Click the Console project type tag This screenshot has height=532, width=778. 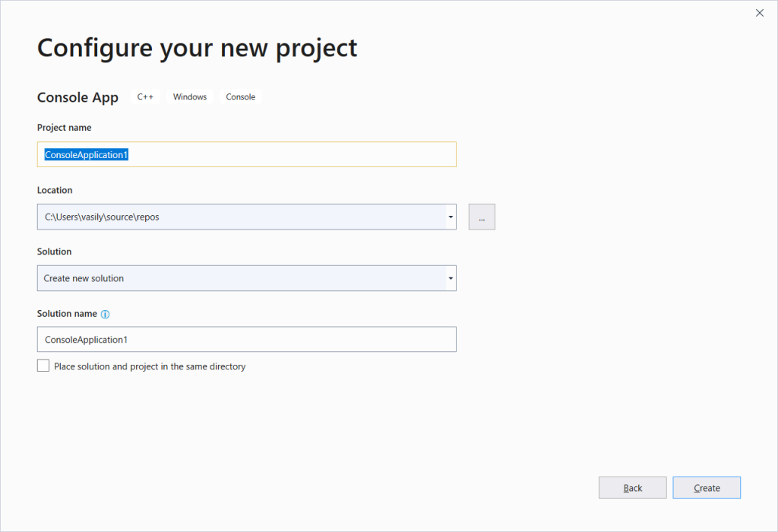pyautogui.click(x=240, y=97)
